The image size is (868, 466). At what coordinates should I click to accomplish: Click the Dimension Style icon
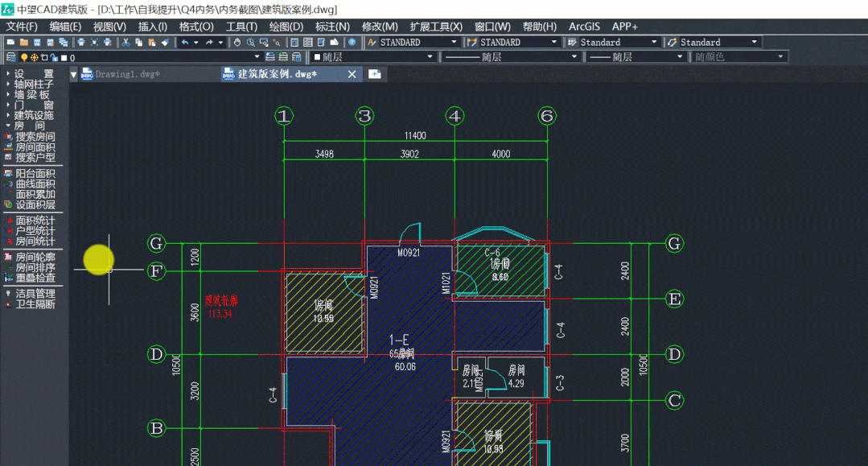(x=472, y=42)
